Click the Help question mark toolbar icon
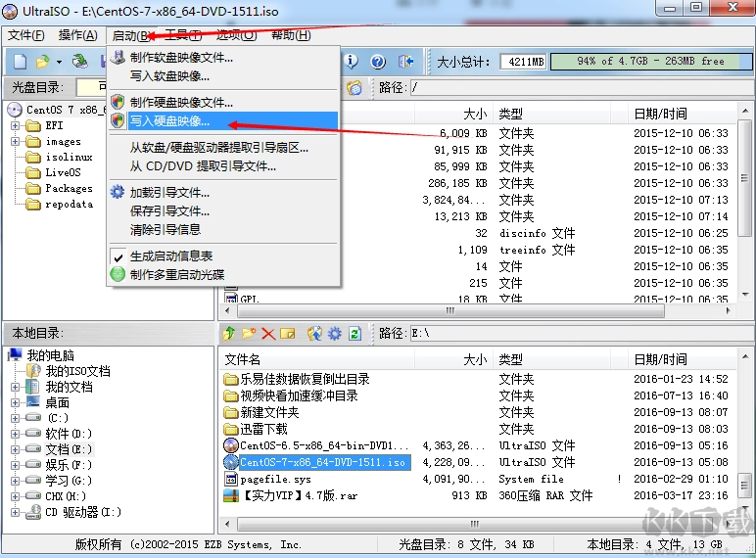The width and height of the screenshot is (756, 558). (x=379, y=62)
